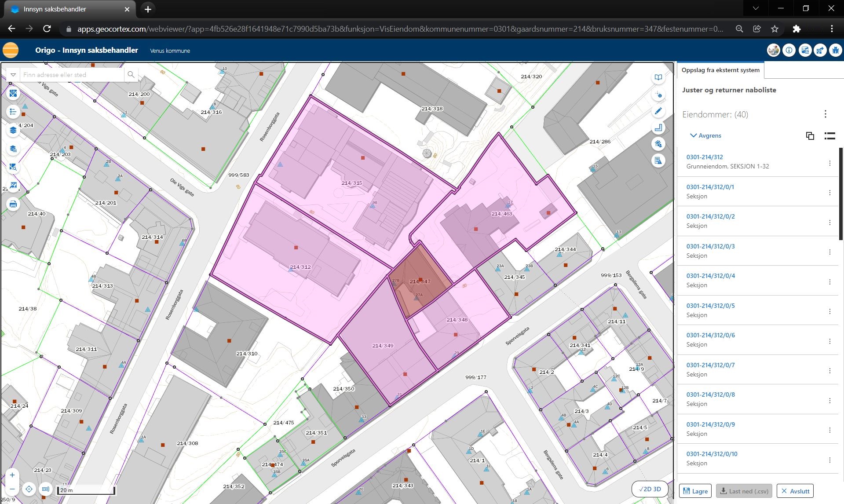Open the browser three-dot menu
The width and height of the screenshot is (844, 504).
pos(832,29)
